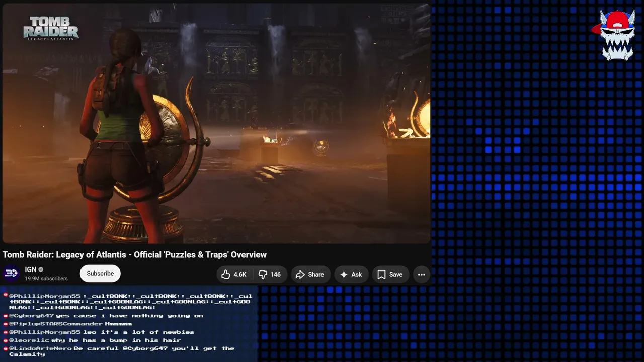
Task: Click the red badge beside @Cyborg647
Action: (x=6, y=316)
